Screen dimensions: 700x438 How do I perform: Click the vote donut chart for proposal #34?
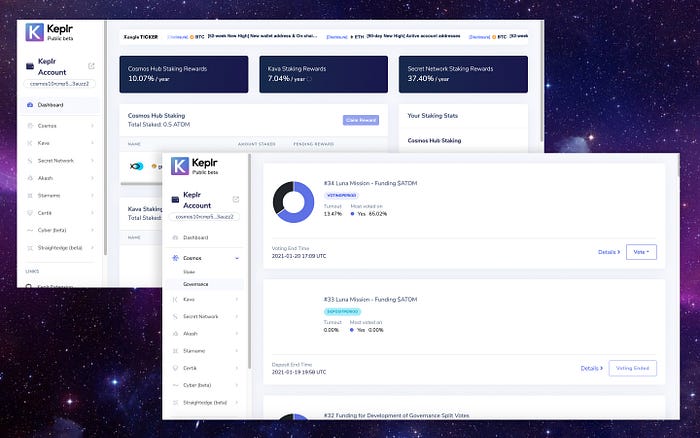pos(293,202)
